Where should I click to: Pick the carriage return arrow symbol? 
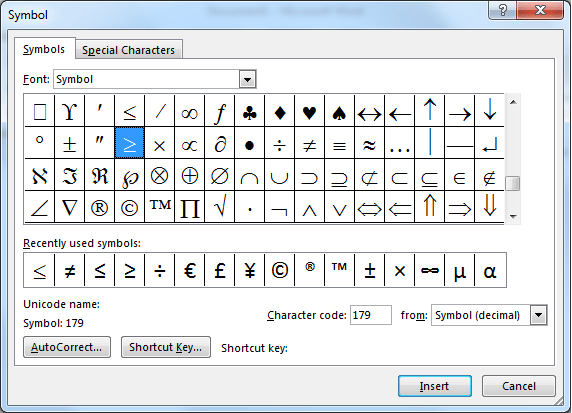pyautogui.click(x=490, y=143)
